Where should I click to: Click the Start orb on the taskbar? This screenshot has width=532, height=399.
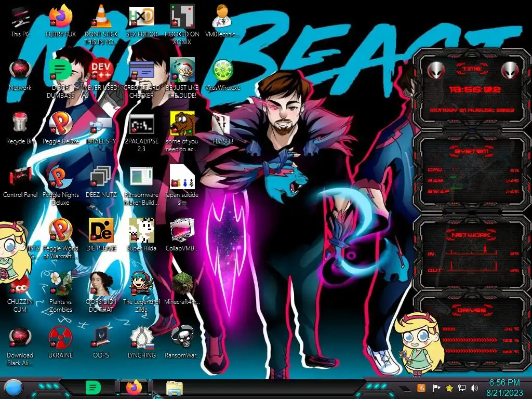click(x=14, y=388)
